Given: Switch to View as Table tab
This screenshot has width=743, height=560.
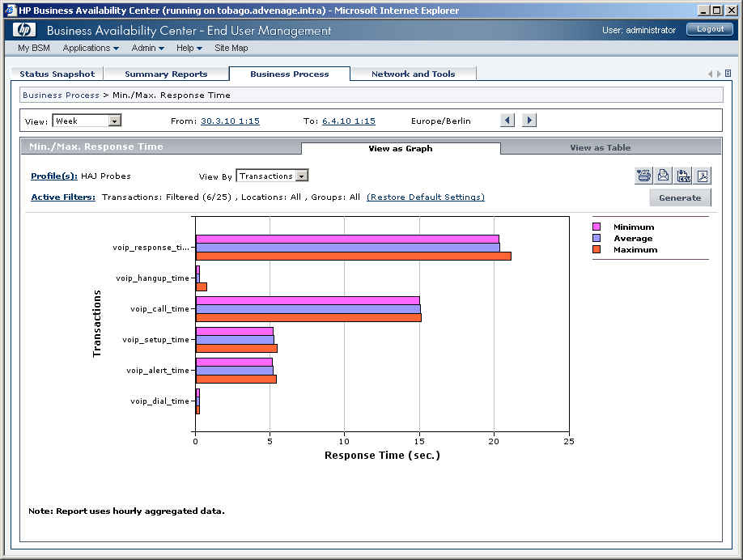Looking at the screenshot, I should [601, 148].
